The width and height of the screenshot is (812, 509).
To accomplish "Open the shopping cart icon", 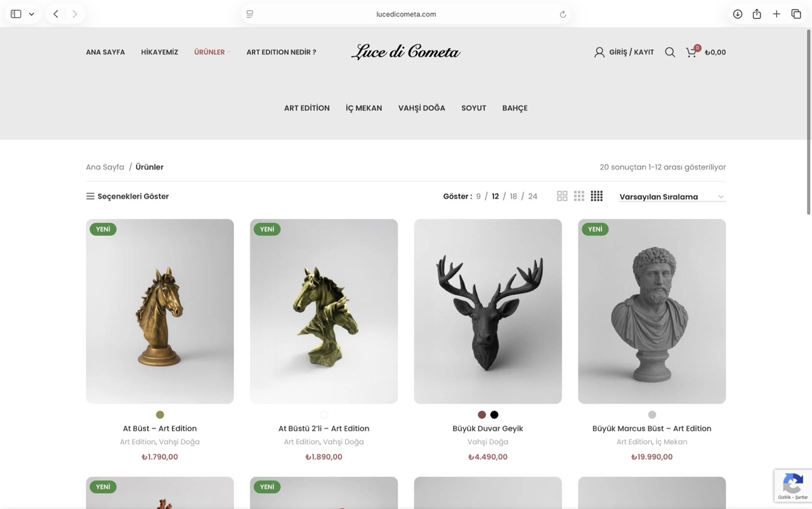I will [x=692, y=52].
